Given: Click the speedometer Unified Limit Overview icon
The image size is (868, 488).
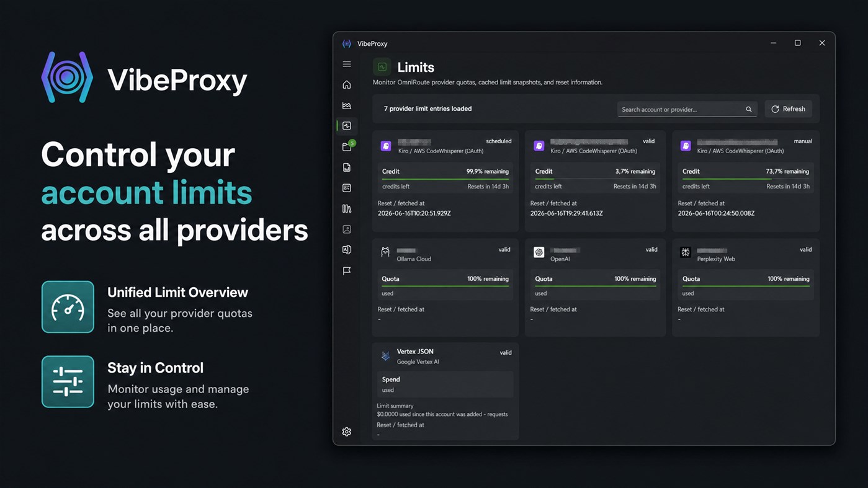Looking at the screenshot, I should 68,307.
